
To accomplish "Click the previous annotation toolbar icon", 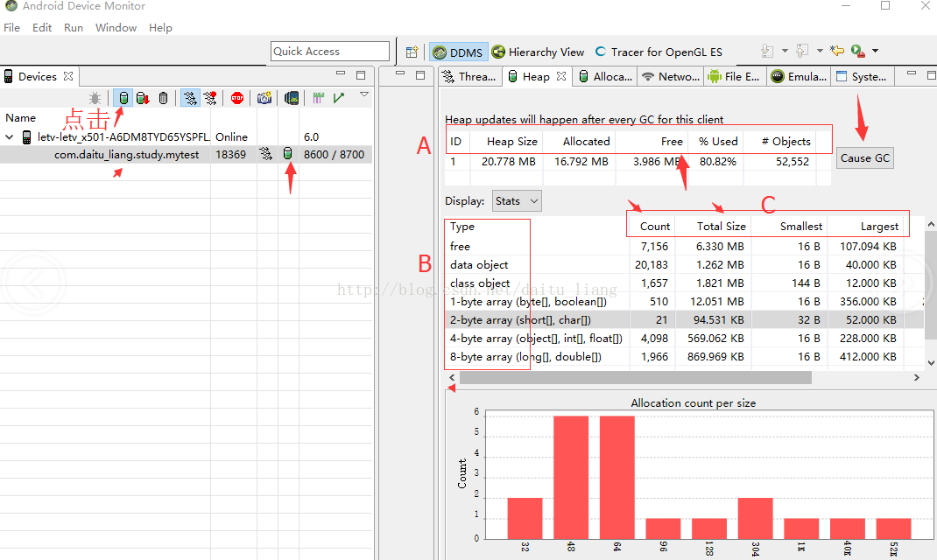I will 802,52.
